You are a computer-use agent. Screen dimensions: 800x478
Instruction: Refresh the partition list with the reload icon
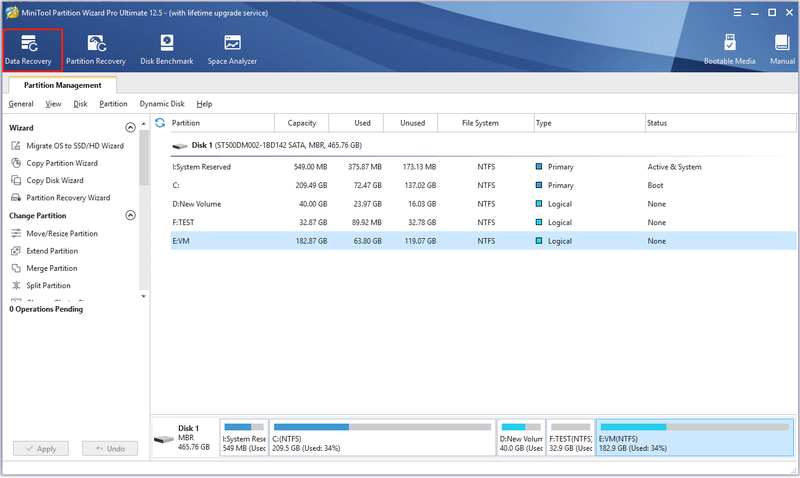[160, 123]
